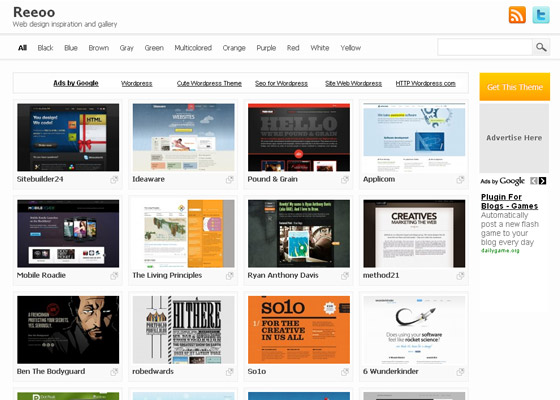Screen dimensions: 560x400
Task: Filter gallery by Red
Action: click(293, 48)
